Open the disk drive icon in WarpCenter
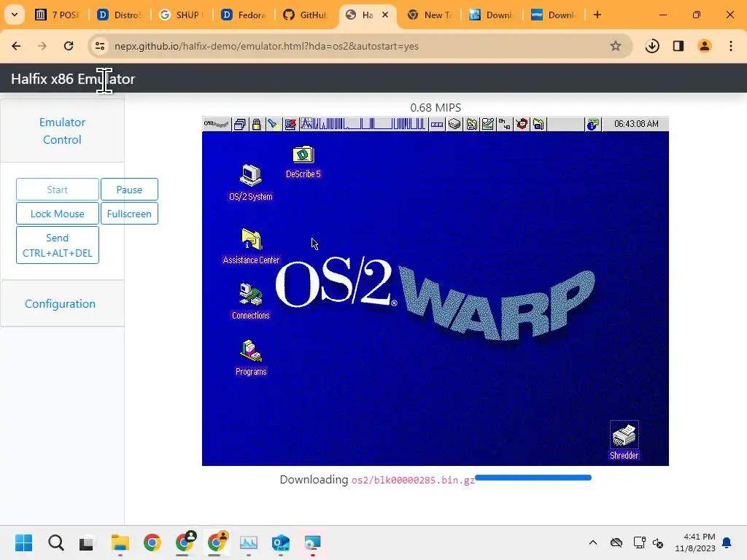 [x=455, y=124]
